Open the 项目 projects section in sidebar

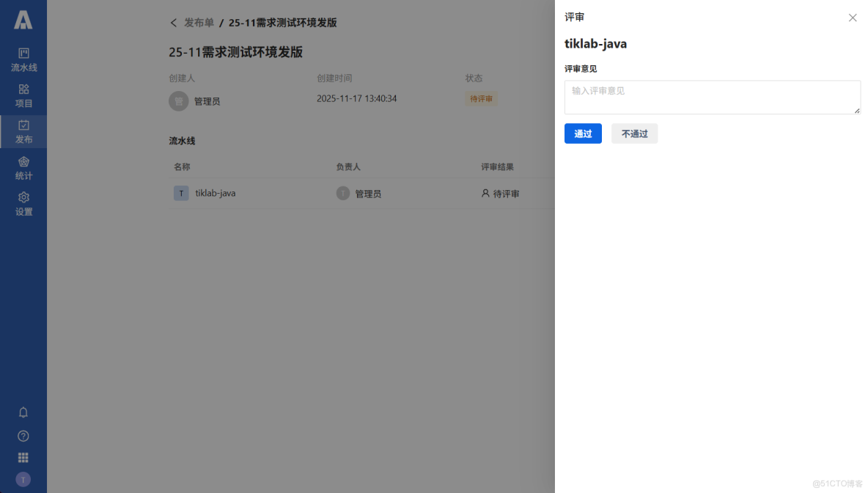click(23, 95)
